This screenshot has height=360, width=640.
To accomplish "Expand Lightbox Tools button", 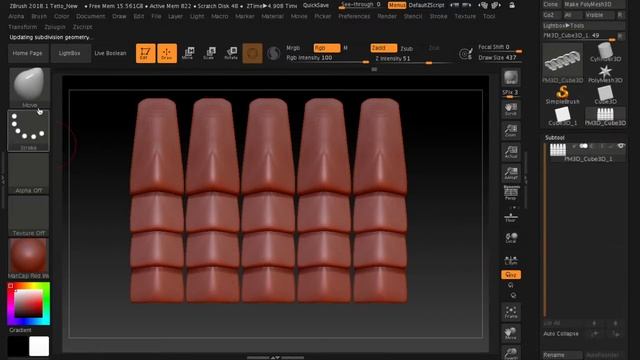I will click(x=563, y=25).
